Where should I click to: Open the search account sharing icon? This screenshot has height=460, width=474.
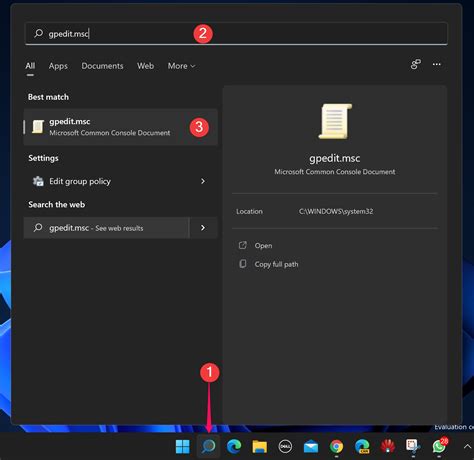pyautogui.click(x=416, y=64)
